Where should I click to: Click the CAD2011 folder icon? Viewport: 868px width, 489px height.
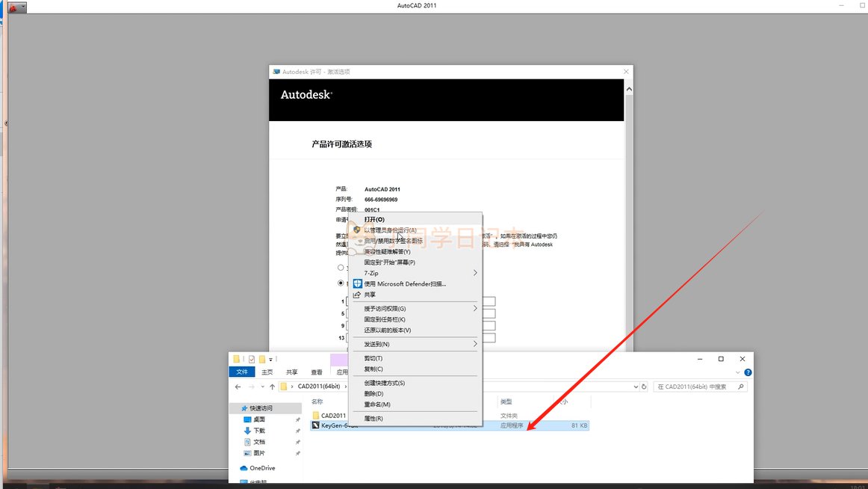click(x=315, y=415)
